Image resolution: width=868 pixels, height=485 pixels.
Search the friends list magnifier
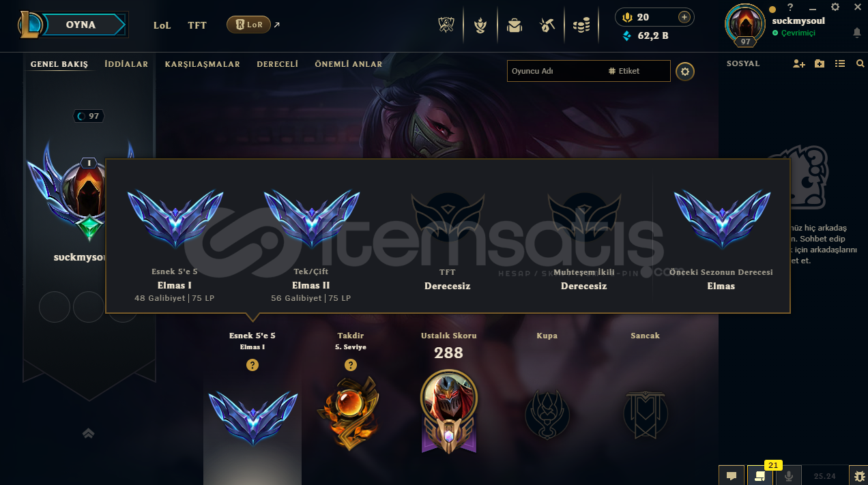point(860,63)
